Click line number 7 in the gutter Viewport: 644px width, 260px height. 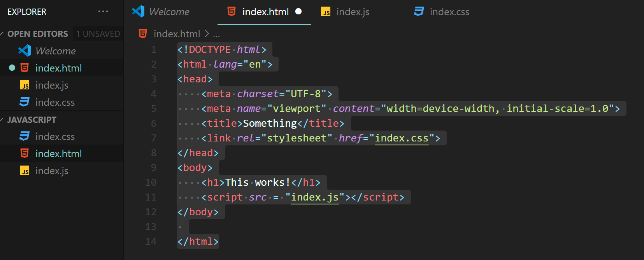(x=154, y=138)
